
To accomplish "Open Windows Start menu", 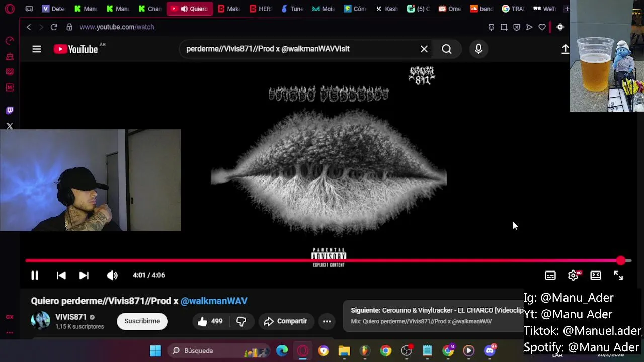I will pyautogui.click(x=155, y=351).
